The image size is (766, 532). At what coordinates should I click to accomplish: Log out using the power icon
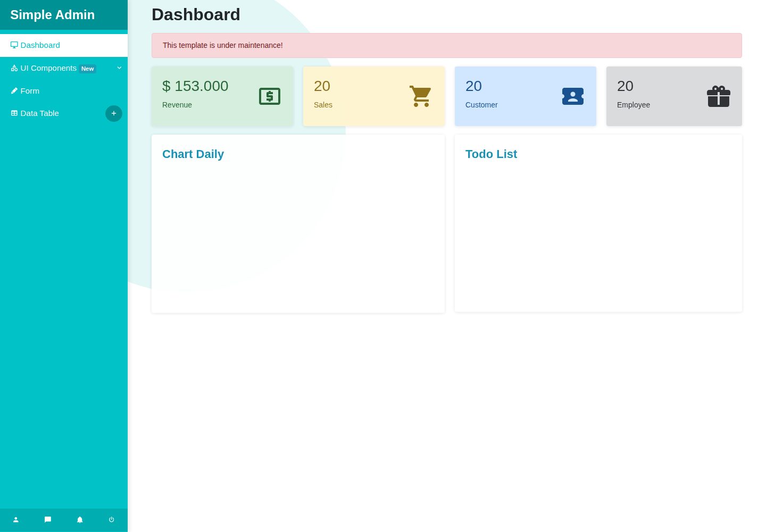click(x=112, y=520)
